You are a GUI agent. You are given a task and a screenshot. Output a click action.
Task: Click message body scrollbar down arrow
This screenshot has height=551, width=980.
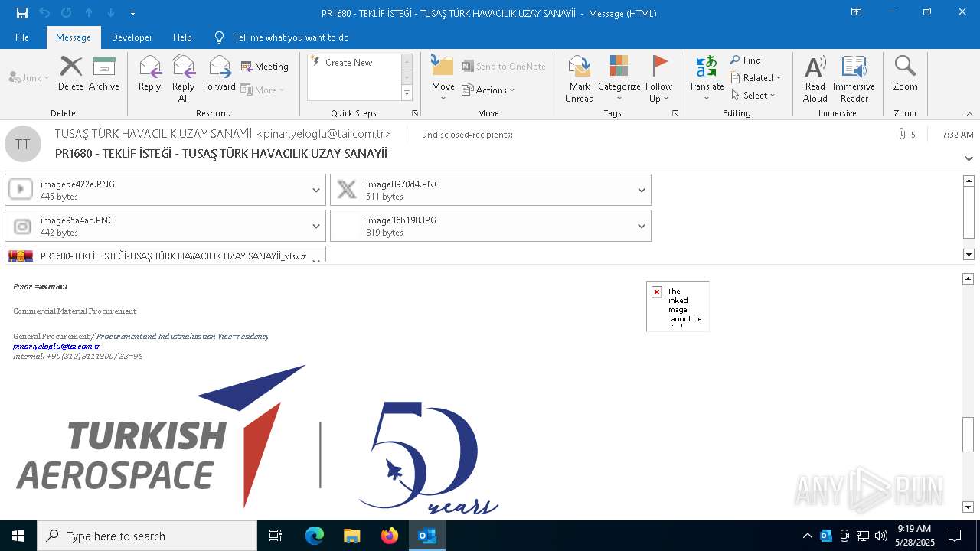969,507
